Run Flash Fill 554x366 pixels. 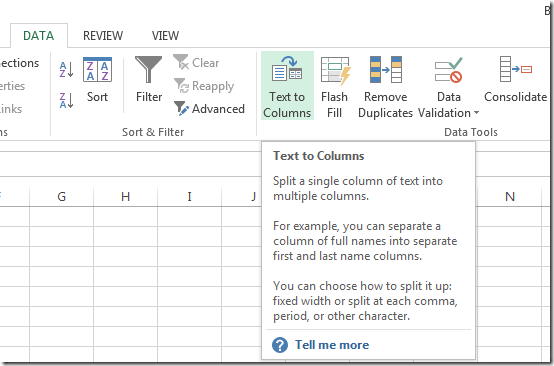click(x=335, y=87)
